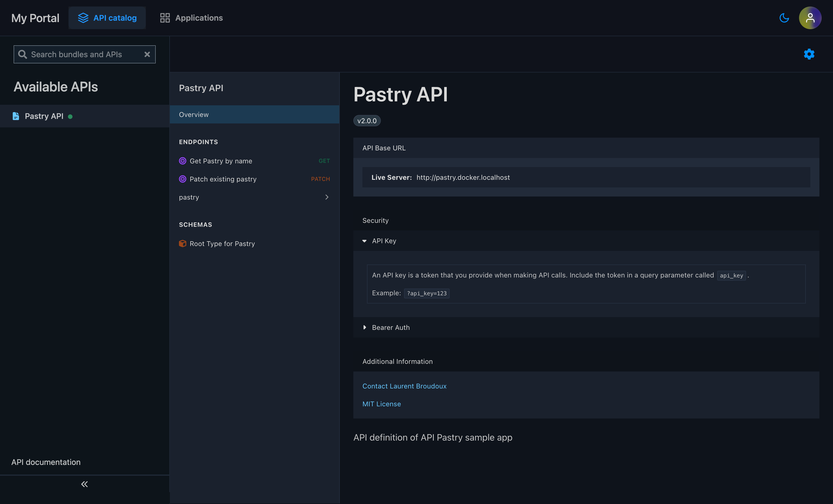Click the My Portal home title
Viewport: 833px width, 504px height.
point(35,18)
